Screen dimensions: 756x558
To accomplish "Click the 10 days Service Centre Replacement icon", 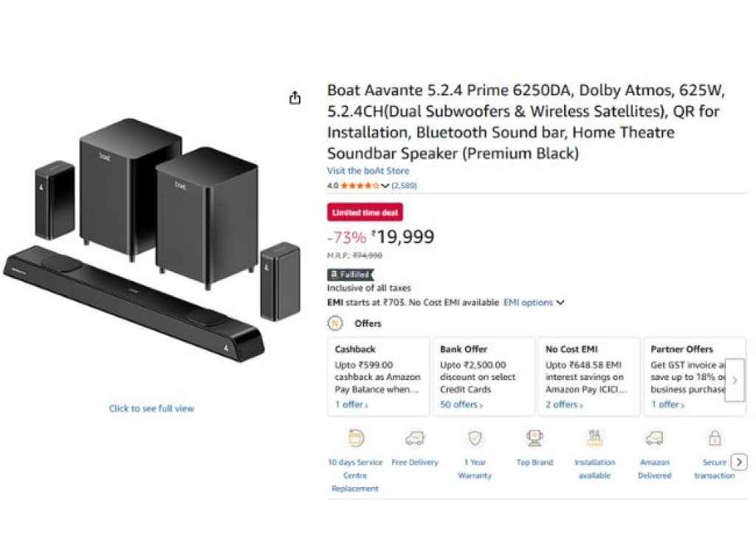I will click(x=356, y=438).
